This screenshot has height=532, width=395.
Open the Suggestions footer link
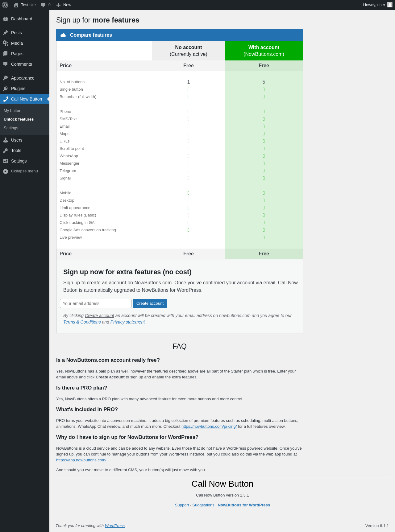[203, 505]
